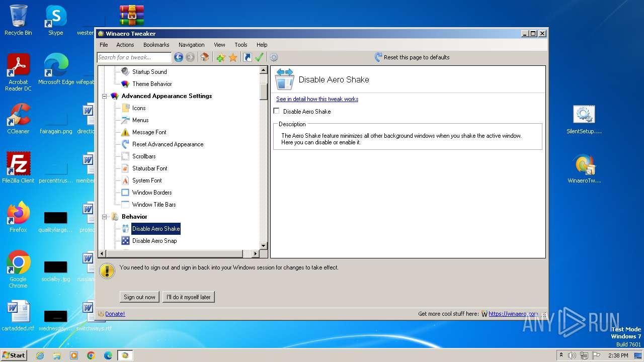Viewport: 644px width, 362px height.
Task: Open the winaero.com link
Action: pyautogui.click(x=513, y=314)
